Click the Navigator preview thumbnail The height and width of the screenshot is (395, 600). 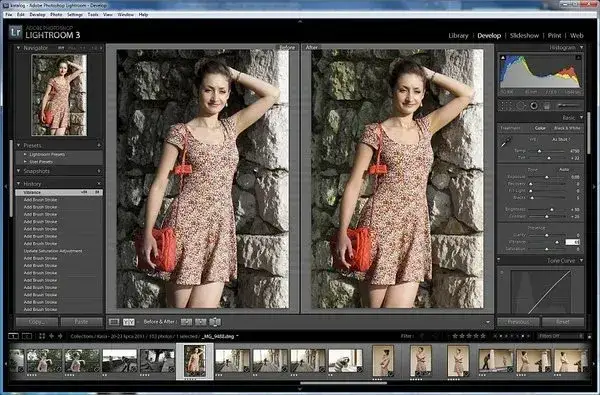pyautogui.click(x=59, y=95)
